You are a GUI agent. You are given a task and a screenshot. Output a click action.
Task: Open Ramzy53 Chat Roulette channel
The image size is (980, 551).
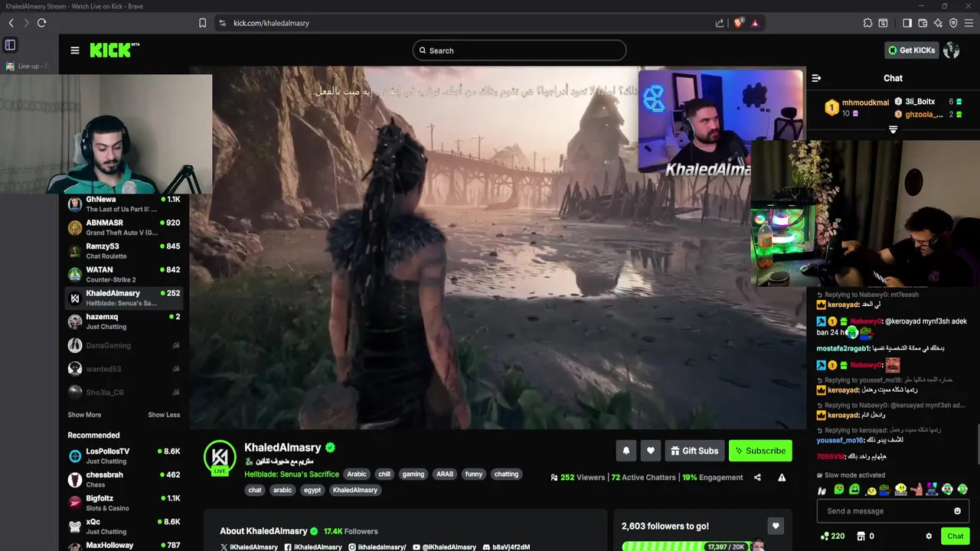point(124,251)
